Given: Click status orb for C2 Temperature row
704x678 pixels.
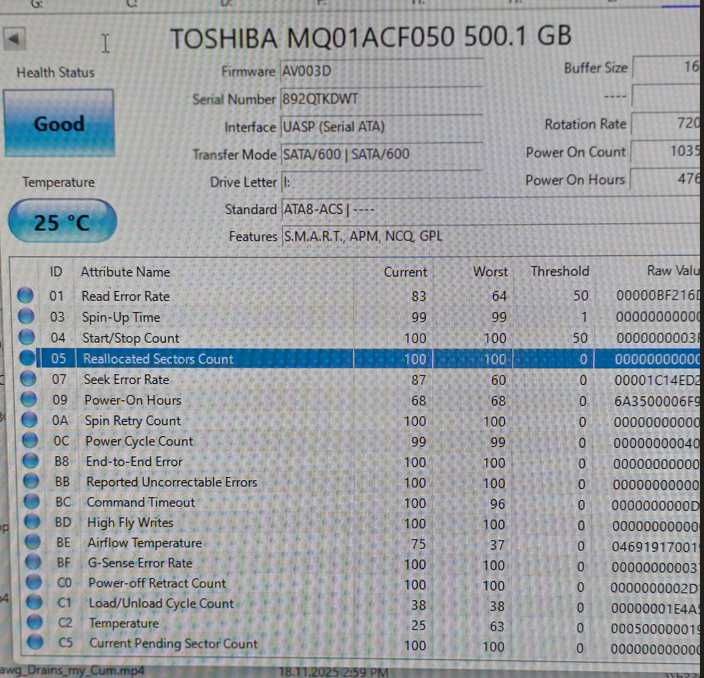Looking at the screenshot, I should click(x=35, y=622).
